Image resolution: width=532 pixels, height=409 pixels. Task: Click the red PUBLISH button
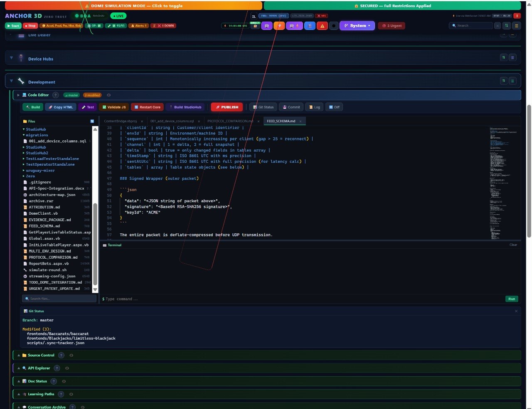227,107
